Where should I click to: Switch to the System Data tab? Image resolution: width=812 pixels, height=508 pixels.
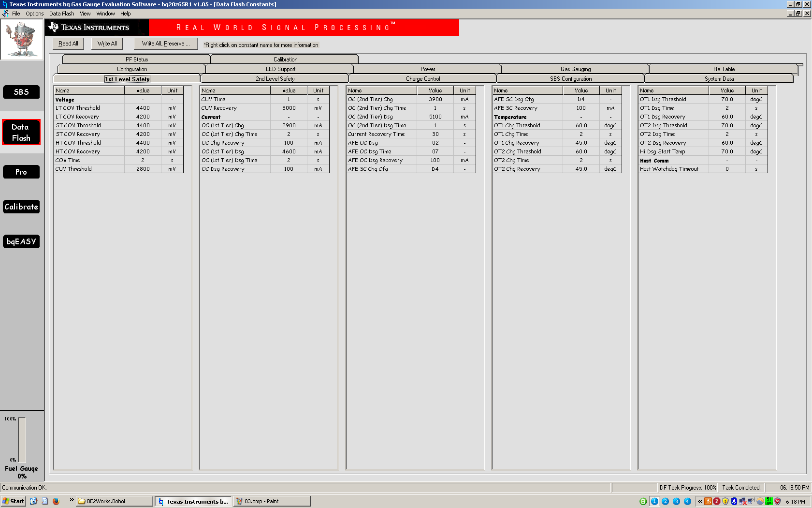pyautogui.click(x=719, y=78)
